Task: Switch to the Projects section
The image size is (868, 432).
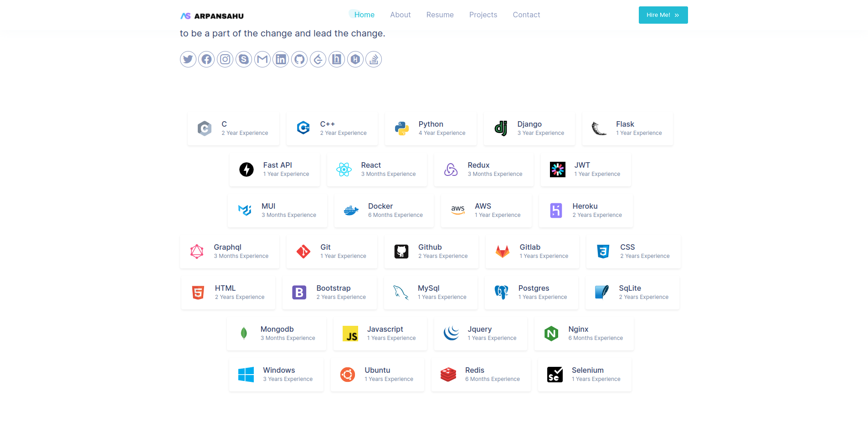Action: click(483, 15)
